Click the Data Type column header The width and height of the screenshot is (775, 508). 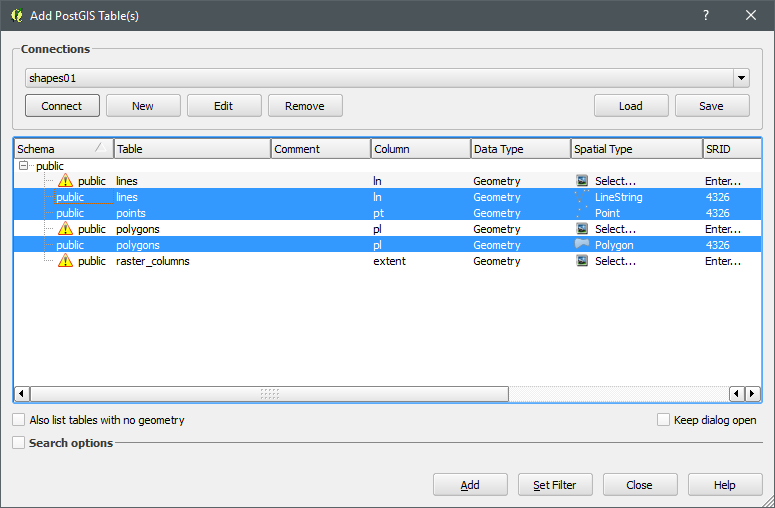coord(520,149)
